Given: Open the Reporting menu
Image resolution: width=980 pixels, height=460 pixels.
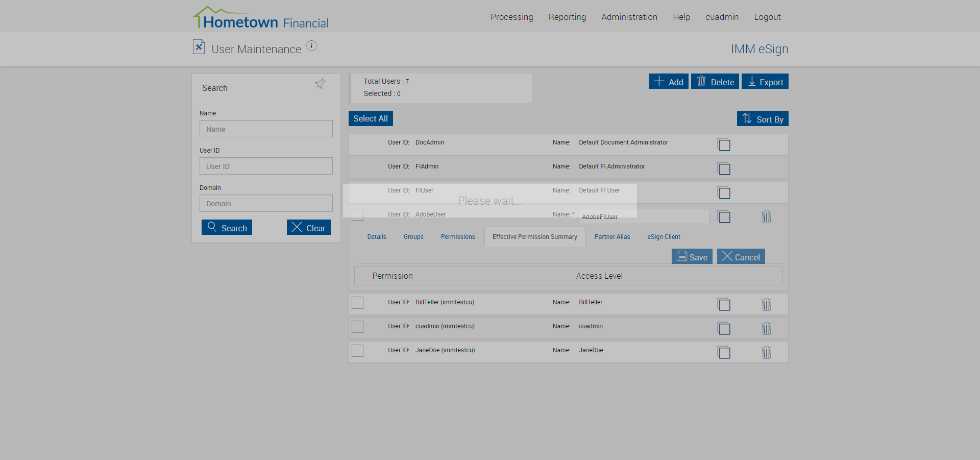Looking at the screenshot, I should [567, 17].
